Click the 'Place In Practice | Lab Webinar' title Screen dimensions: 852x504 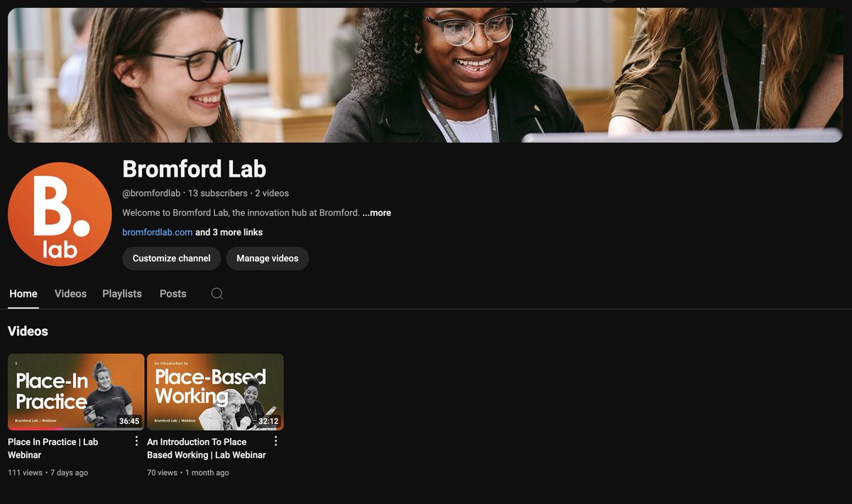coord(53,448)
